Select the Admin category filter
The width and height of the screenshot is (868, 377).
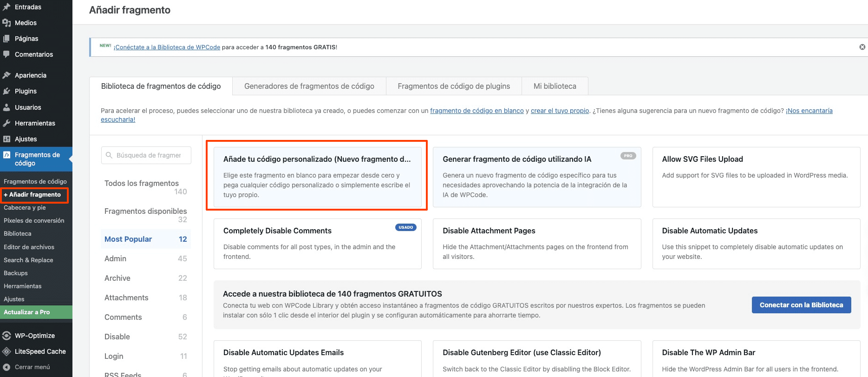click(x=146, y=258)
